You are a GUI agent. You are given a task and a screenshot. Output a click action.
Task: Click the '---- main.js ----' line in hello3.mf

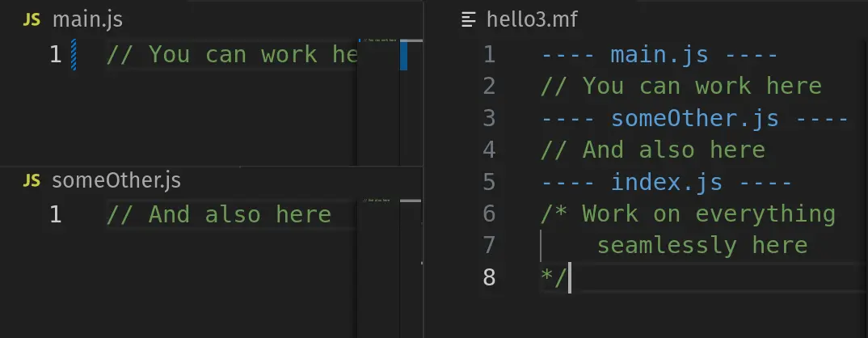click(659, 55)
